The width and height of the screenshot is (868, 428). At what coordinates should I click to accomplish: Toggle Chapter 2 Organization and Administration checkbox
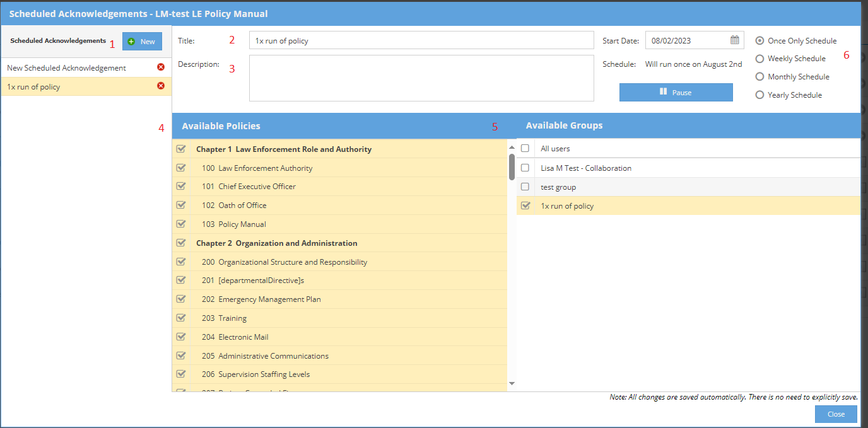(181, 243)
